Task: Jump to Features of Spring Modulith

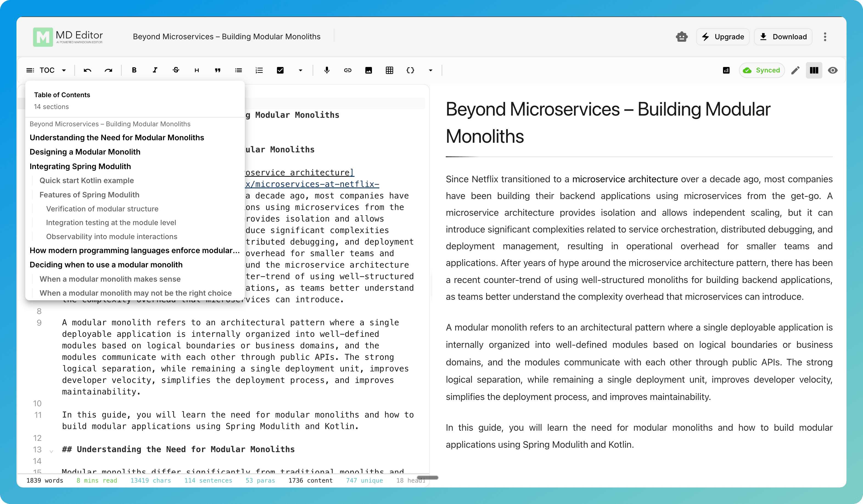Action: [89, 195]
